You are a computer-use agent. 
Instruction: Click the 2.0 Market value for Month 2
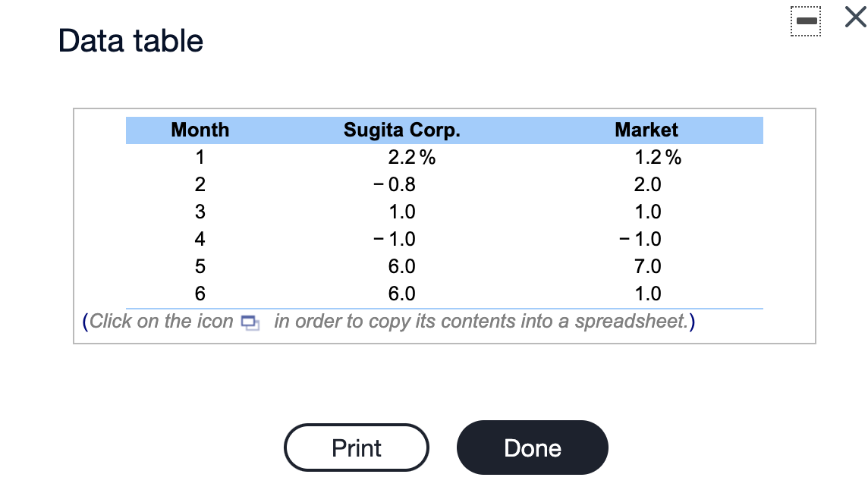tap(646, 184)
